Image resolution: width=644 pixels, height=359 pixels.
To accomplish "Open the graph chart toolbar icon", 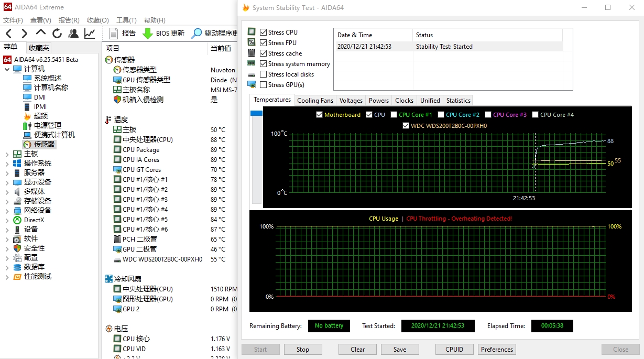I will click(90, 34).
